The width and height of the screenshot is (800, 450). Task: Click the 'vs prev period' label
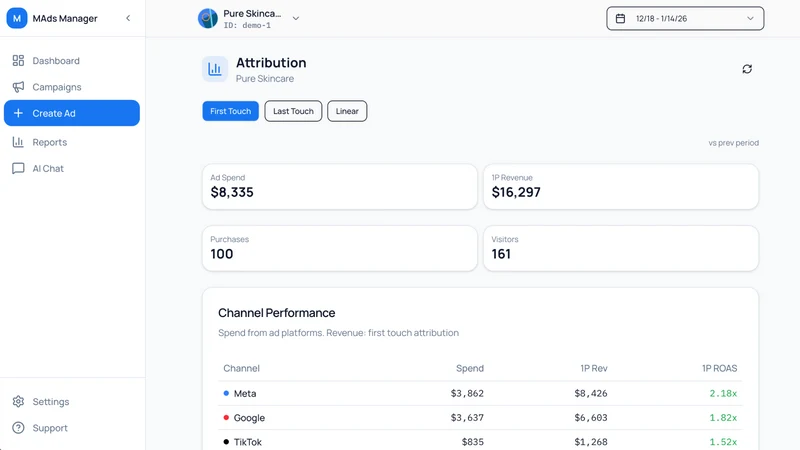click(733, 143)
